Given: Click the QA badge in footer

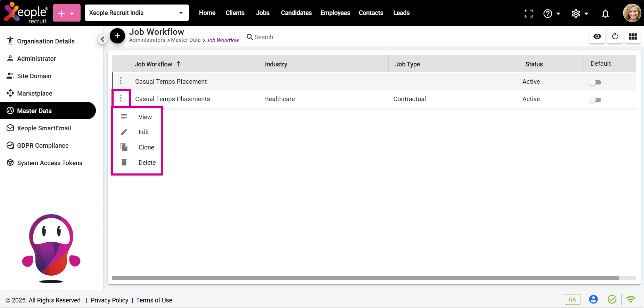Looking at the screenshot, I should [572, 299].
